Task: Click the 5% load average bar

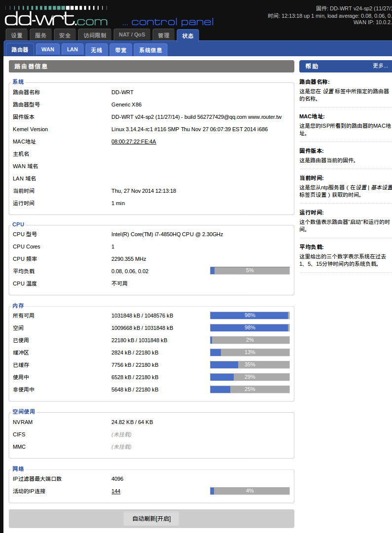Action: tap(250, 271)
